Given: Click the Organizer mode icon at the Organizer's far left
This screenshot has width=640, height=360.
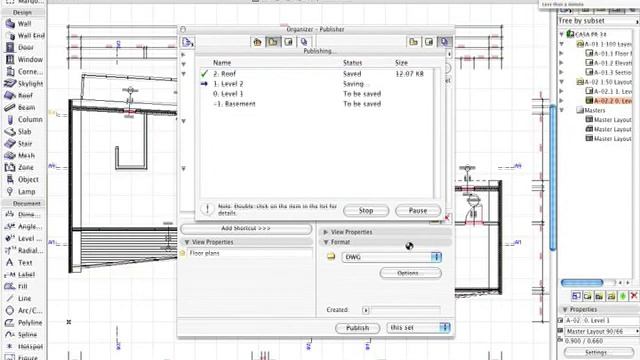Looking at the screenshot, I should pyautogui.click(x=188, y=42).
